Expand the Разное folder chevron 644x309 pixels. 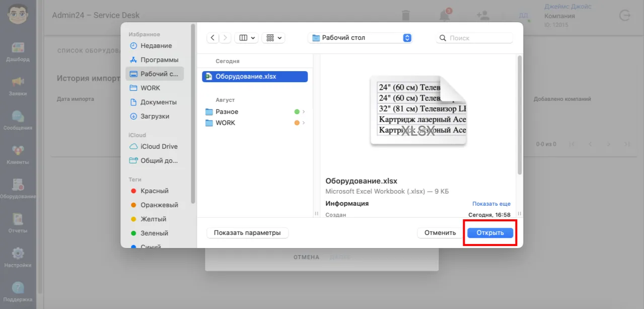(x=304, y=112)
